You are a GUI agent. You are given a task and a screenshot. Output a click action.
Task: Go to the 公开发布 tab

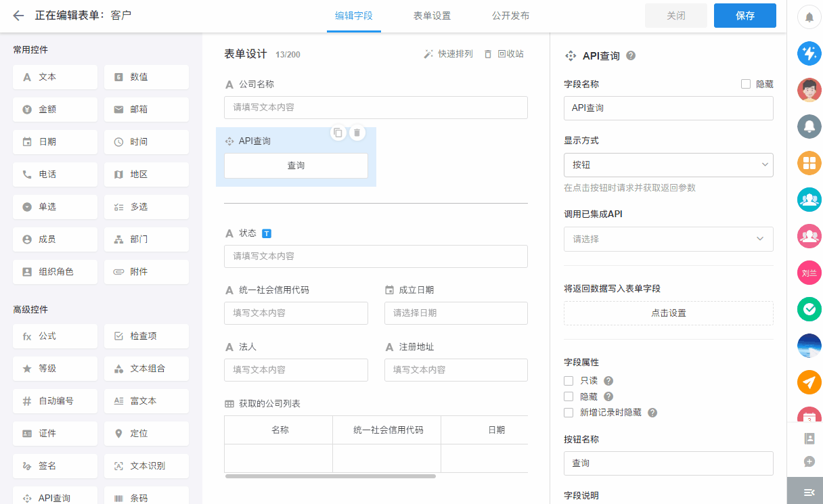click(x=510, y=16)
